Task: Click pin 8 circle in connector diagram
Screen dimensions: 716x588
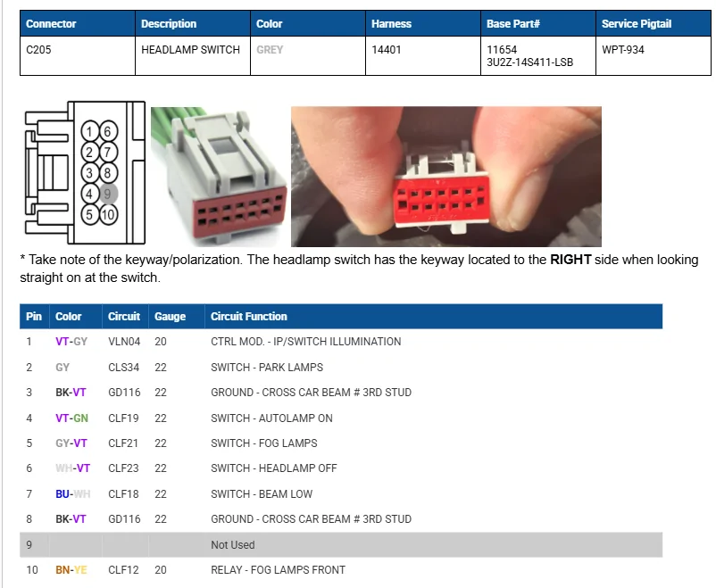Action: coord(108,173)
